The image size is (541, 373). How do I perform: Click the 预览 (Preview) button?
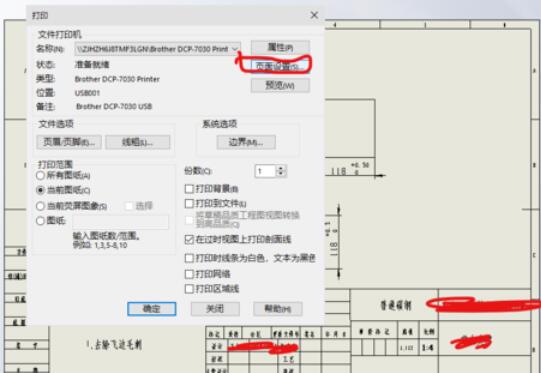pos(280,85)
